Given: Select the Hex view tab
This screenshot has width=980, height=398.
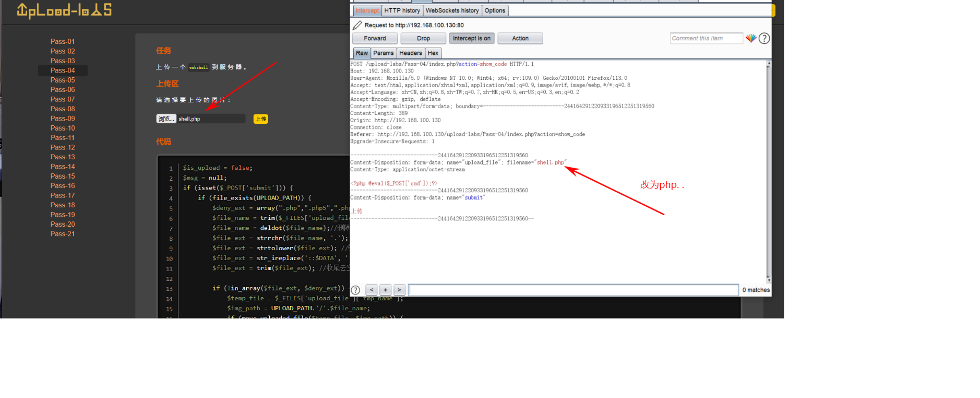Looking at the screenshot, I should [433, 53].
